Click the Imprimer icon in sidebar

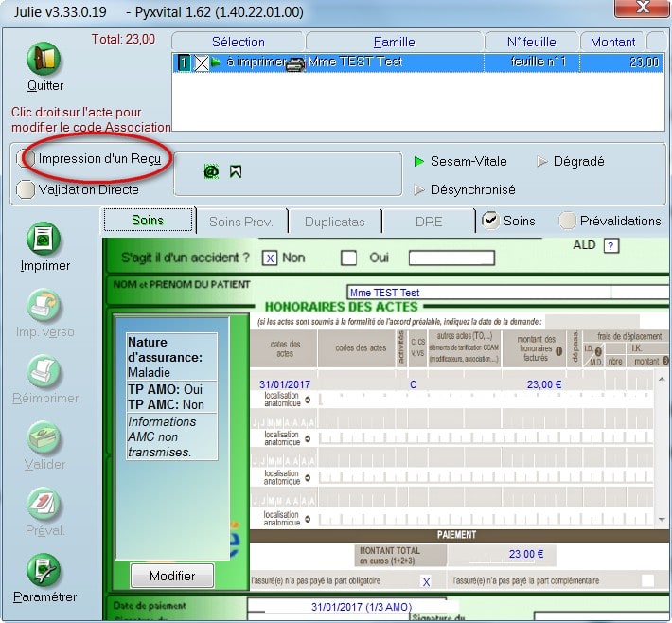(44, 240)
